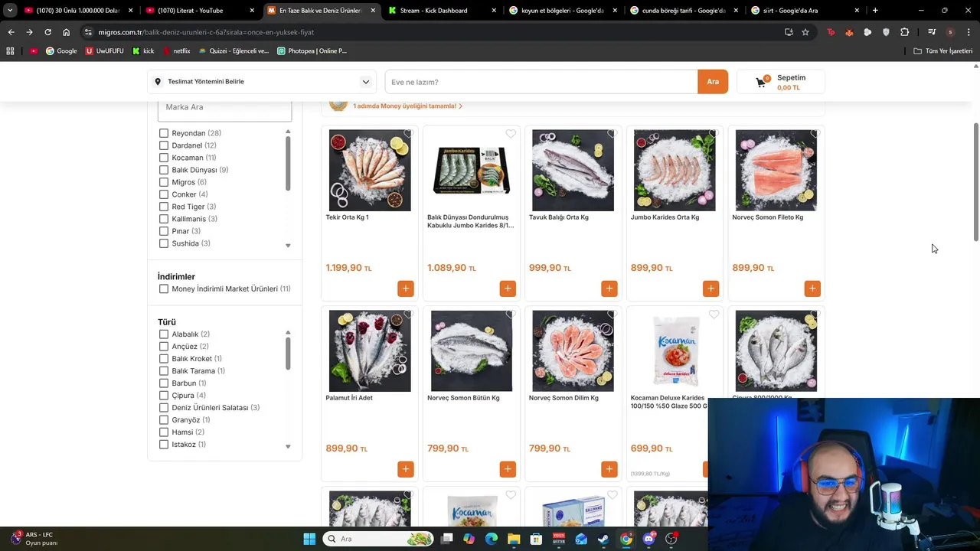Viewport: 980px width, 551px height.
Task: Open the Google bookmark
Action: pos(61,51)
